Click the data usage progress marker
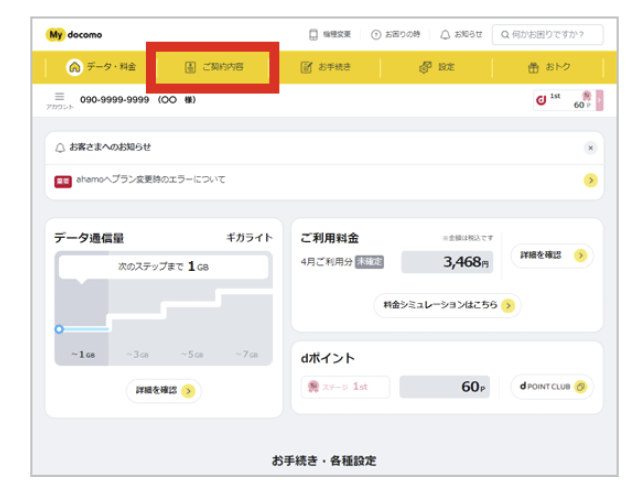641x487 pixels. point(59,329)
